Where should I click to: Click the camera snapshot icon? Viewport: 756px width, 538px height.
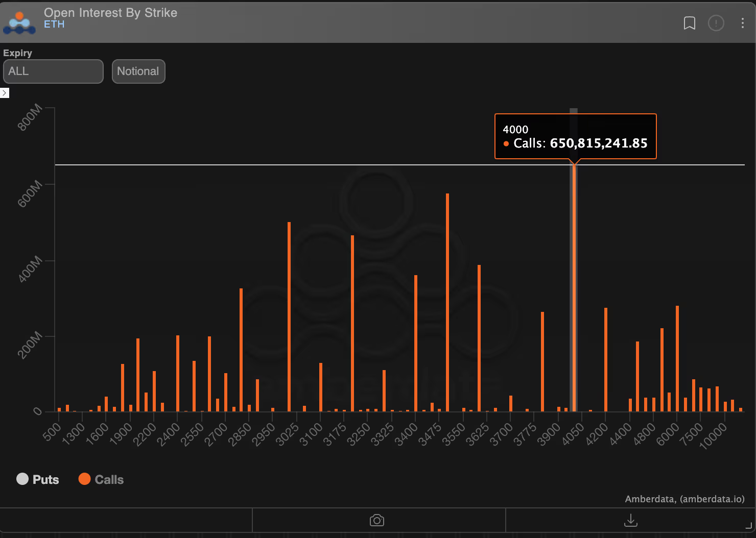coord(377,520)
